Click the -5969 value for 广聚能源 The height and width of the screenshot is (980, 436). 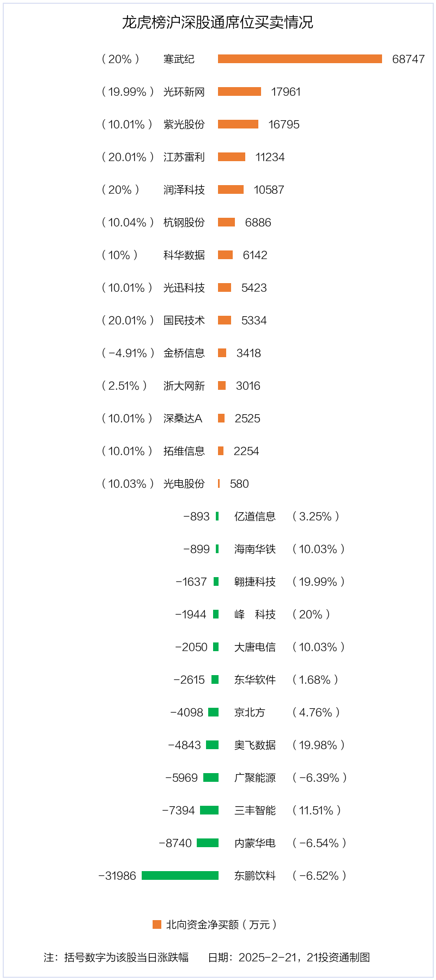tap(181, 778)
